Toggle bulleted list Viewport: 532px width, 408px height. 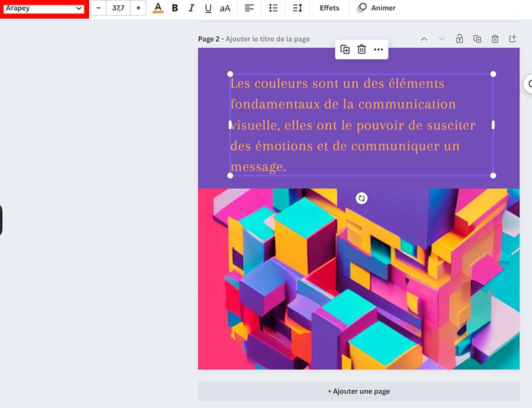point(273,8)
